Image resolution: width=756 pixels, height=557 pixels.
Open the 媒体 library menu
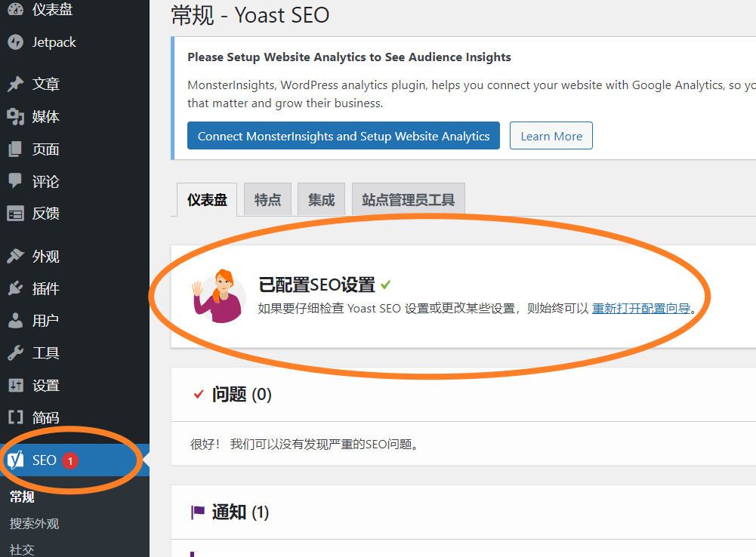coord(75,116)
